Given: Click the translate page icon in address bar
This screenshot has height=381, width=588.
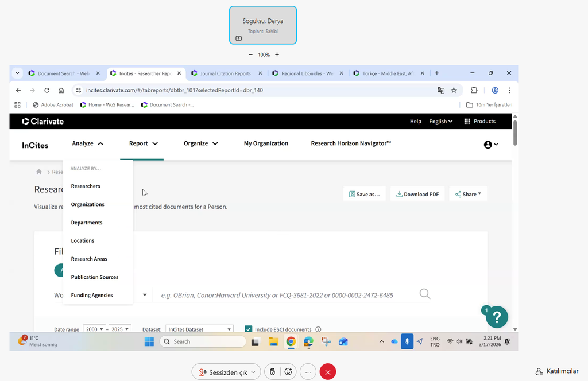Looking at the screenshot, I should click(440, 90).
